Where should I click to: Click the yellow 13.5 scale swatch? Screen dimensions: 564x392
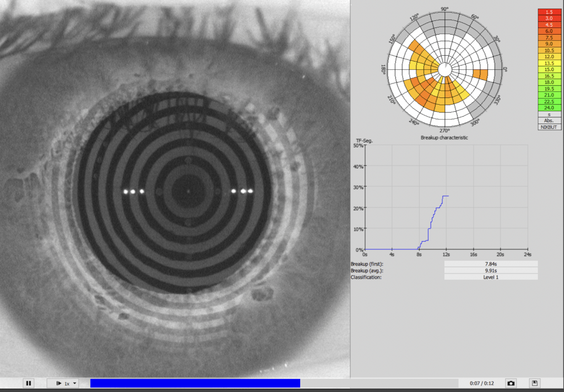tap(548, 63)
